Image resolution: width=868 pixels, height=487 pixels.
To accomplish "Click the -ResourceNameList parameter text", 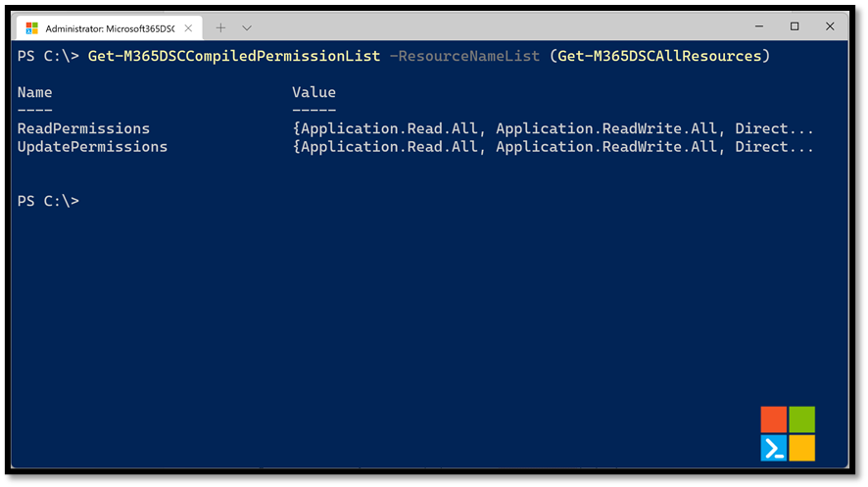I will click(464, 56).
